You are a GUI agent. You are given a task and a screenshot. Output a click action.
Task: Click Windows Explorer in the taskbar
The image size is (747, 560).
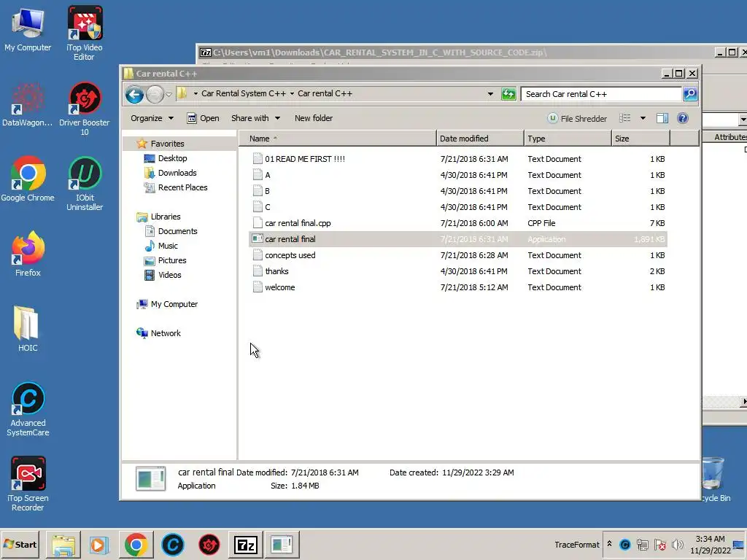pos(63,545)
